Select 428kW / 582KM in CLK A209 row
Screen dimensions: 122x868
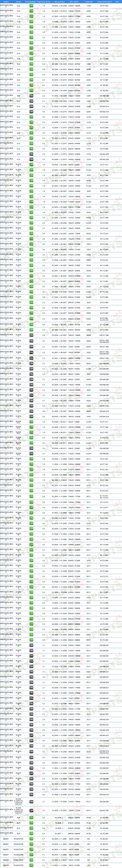click(74, 69)
